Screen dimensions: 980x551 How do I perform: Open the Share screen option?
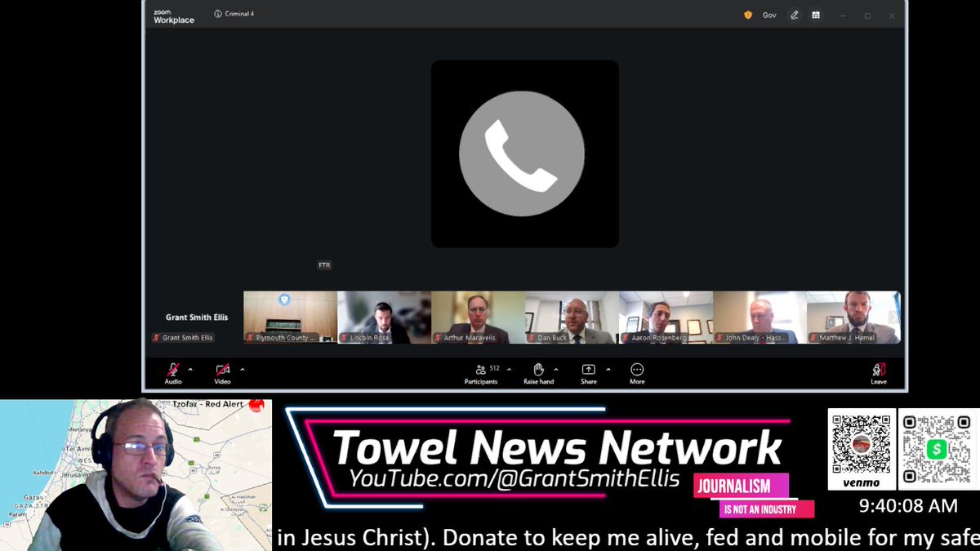coord(588,374)
